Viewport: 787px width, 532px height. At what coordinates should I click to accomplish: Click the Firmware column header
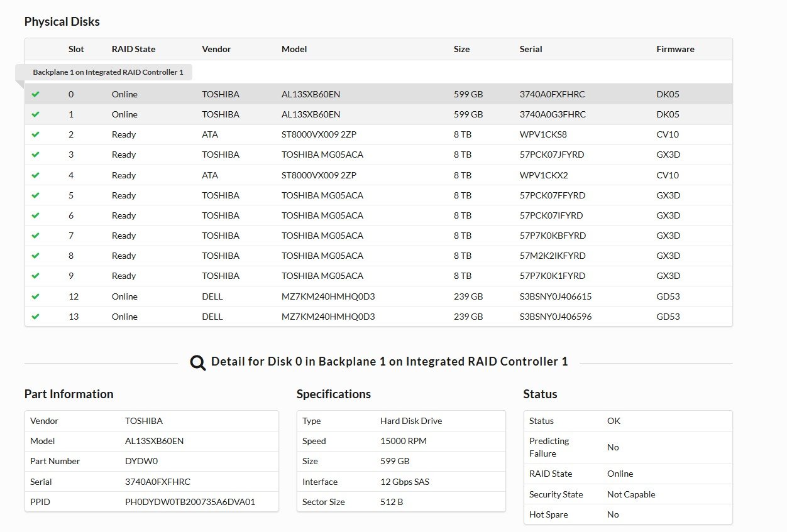pos(675,49)
